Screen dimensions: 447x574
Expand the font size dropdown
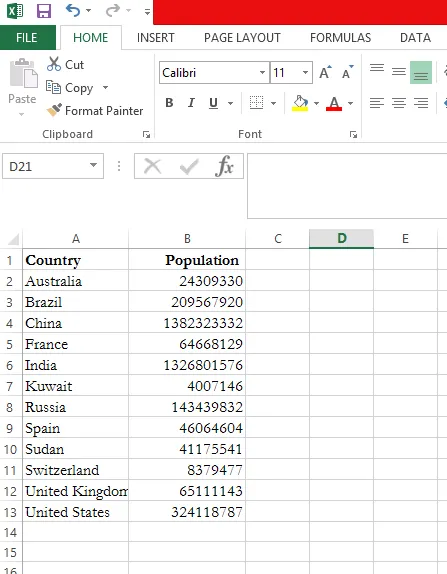[305, 72]
